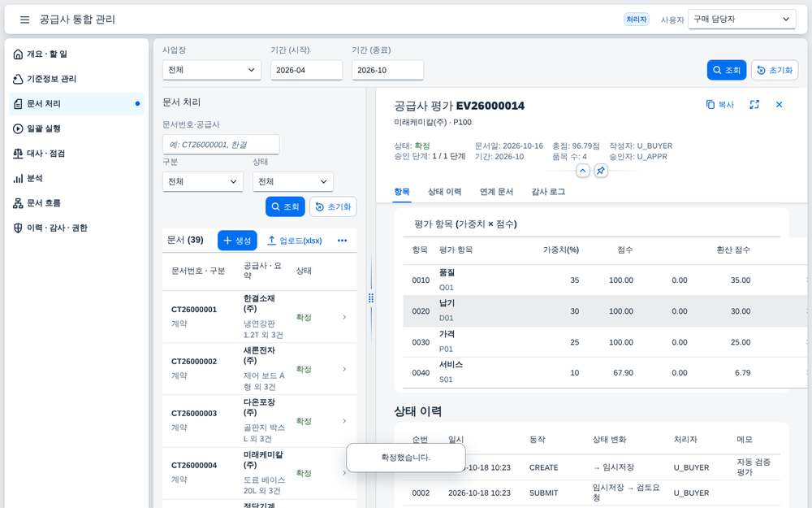Switch to the 항목 tab
Screen dimensions: 812x508
pyautogui.click(x=402, y=192)
